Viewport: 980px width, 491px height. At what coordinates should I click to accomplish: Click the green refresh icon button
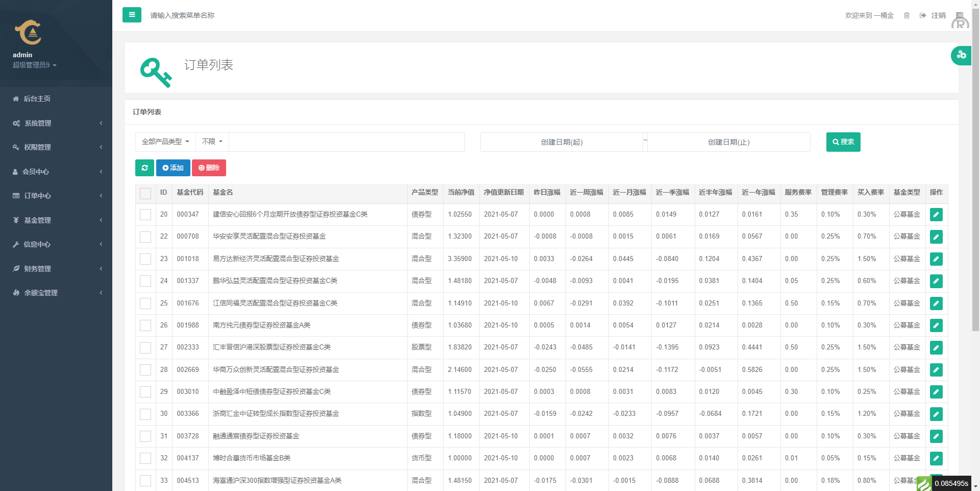144,168
